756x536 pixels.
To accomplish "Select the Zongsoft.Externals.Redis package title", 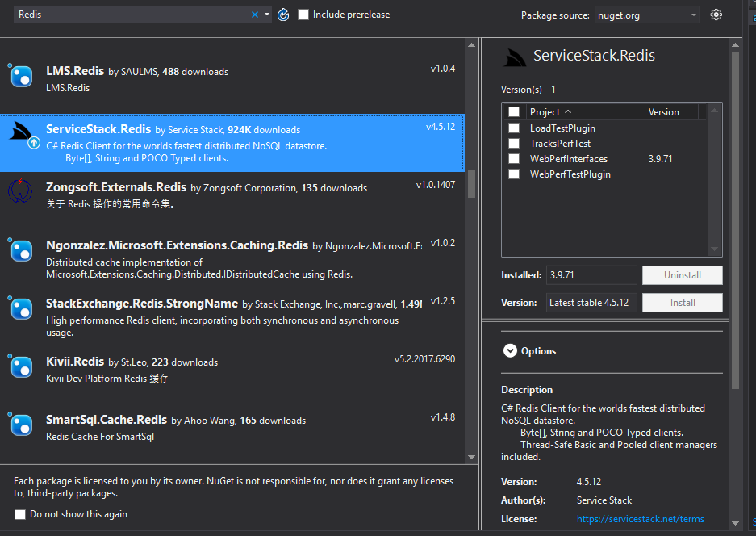I will coord(115,187).
